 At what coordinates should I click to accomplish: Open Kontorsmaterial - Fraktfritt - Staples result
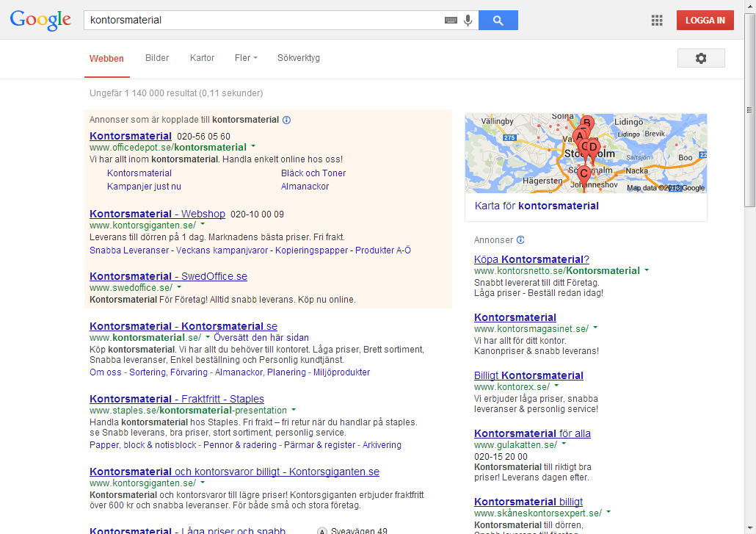[177, 399]
